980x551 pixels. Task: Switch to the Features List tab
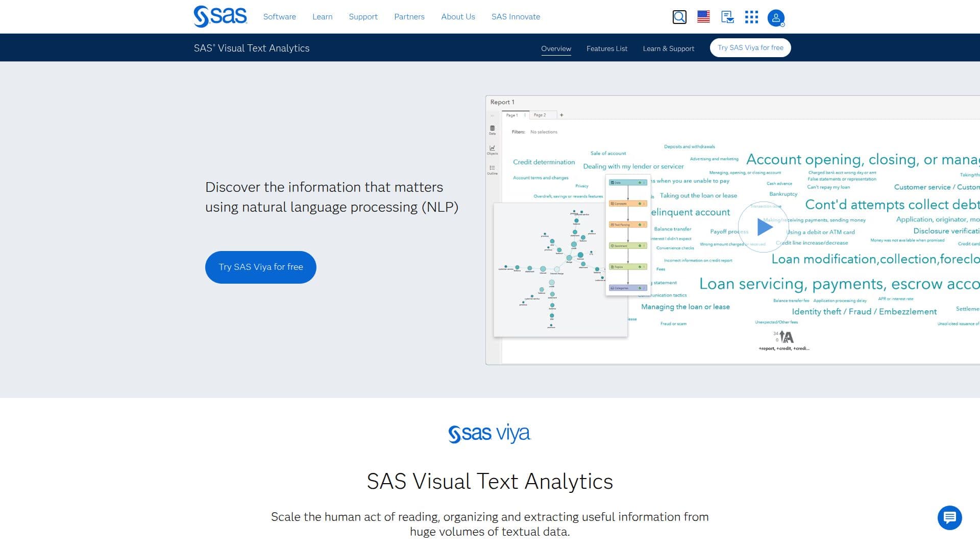[607, 48]
